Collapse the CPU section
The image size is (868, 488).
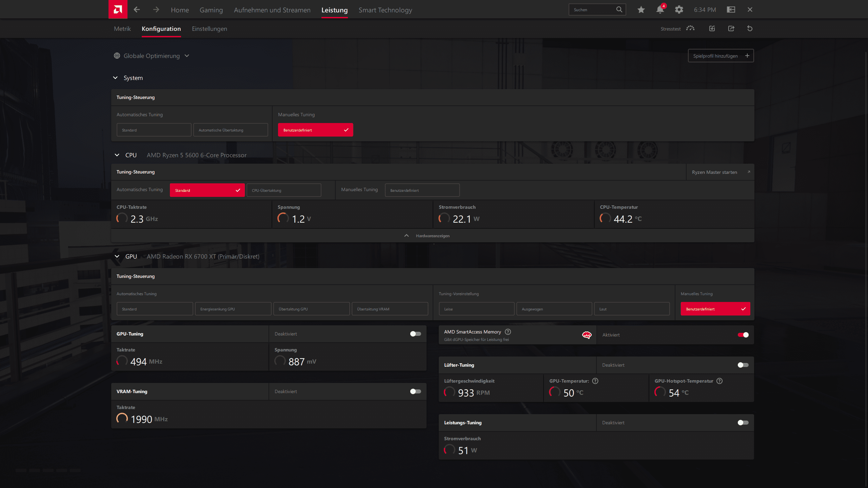tap(117, 155)
